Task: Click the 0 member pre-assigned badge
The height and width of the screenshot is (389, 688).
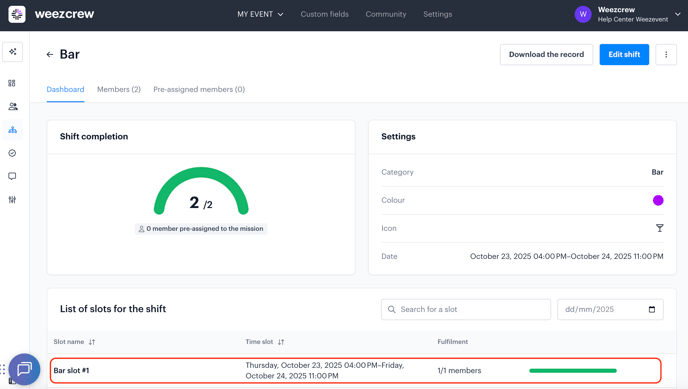Action: point(201,228)
